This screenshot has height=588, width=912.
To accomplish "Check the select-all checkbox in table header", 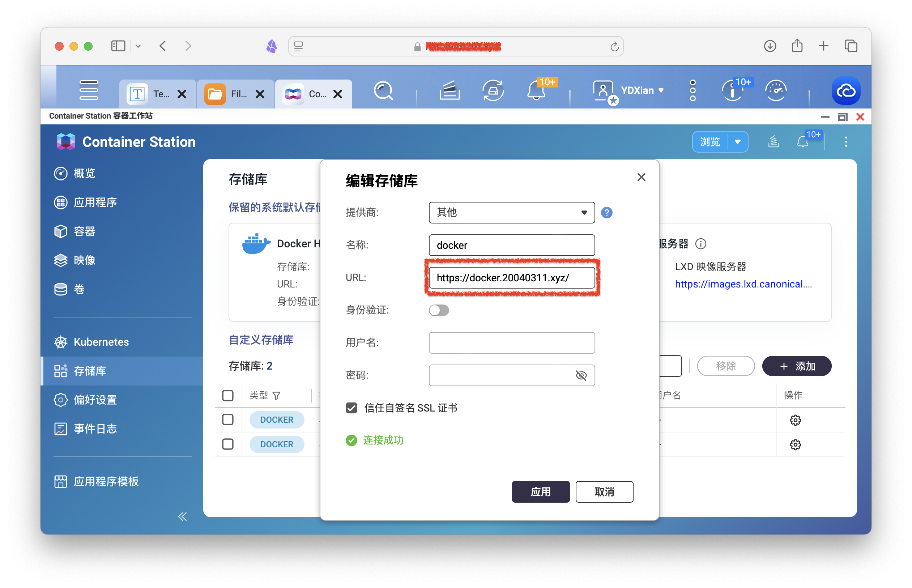I will pyautogui.click(x=227, y=396).
